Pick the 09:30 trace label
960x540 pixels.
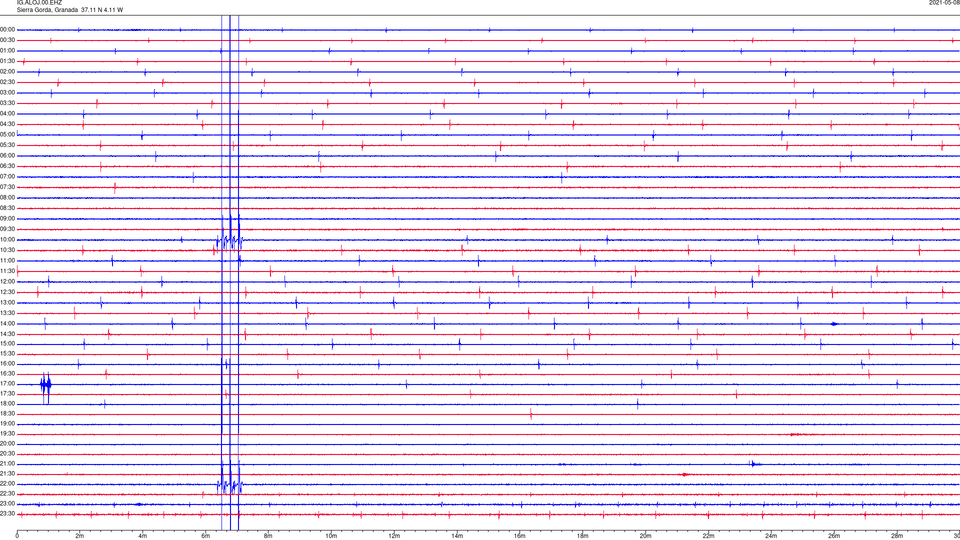(8, 230)
